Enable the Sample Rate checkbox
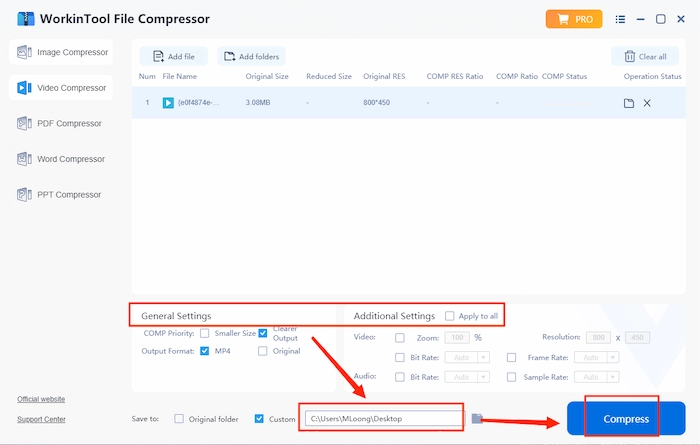This screenshot has height=445, width=700. (512, 377)
